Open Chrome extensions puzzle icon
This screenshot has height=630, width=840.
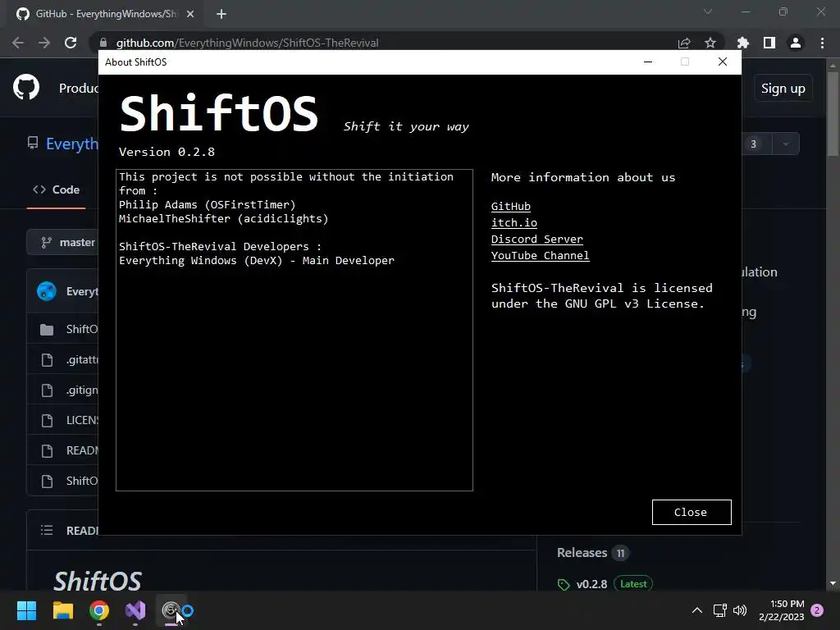click(x=742, y=43)
